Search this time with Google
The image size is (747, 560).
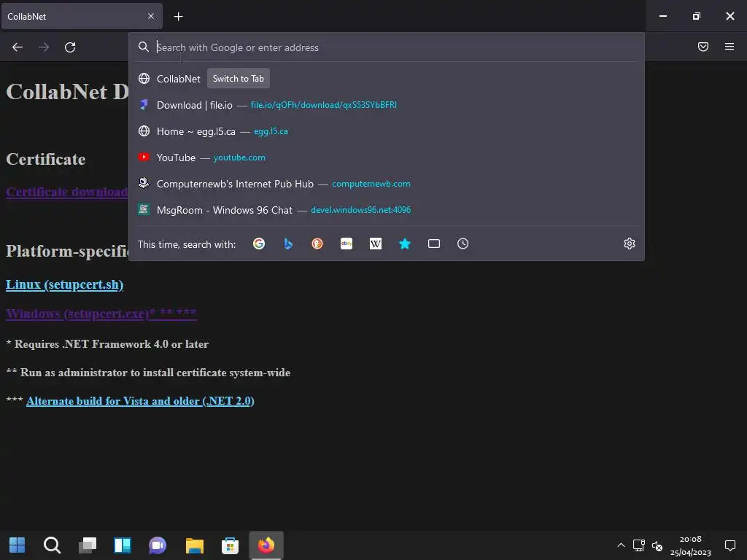click(x=259, y=244)
